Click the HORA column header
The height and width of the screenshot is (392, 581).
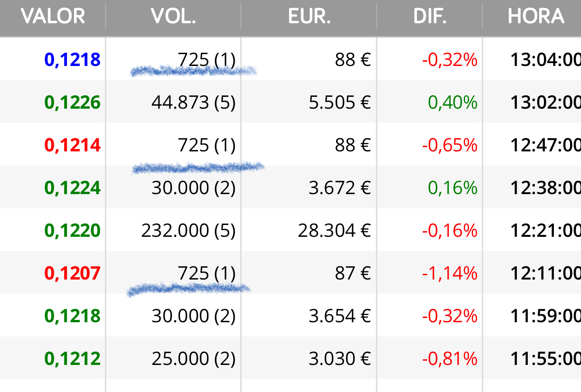(x=536, y=17)
